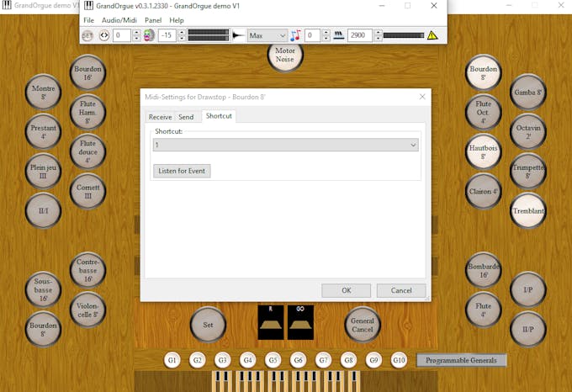
Task: Toggle the Bombarde 16' drawstop
Action: click(x=484, y=270)
